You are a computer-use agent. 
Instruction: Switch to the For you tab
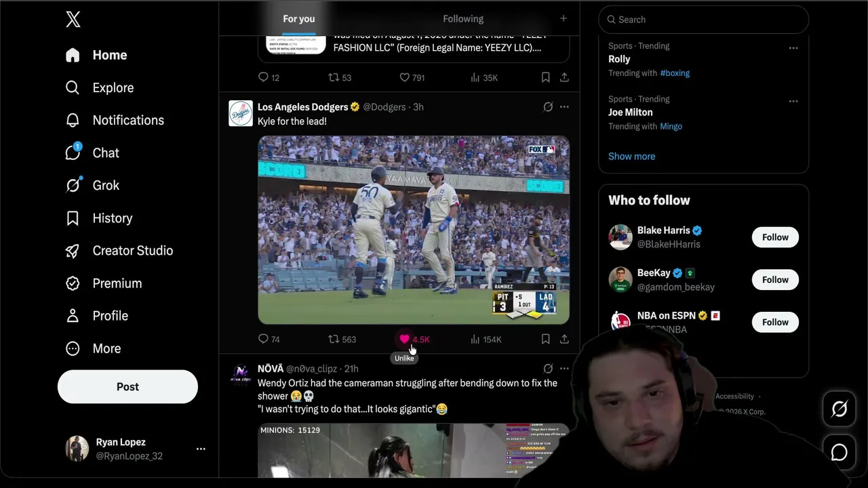[299, 18]
